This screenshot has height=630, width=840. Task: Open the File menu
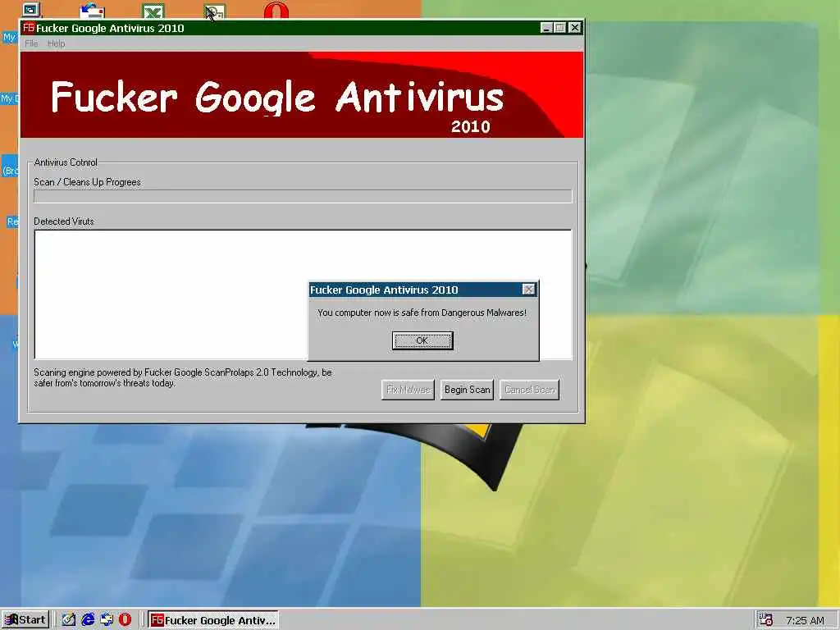(31, 43)
